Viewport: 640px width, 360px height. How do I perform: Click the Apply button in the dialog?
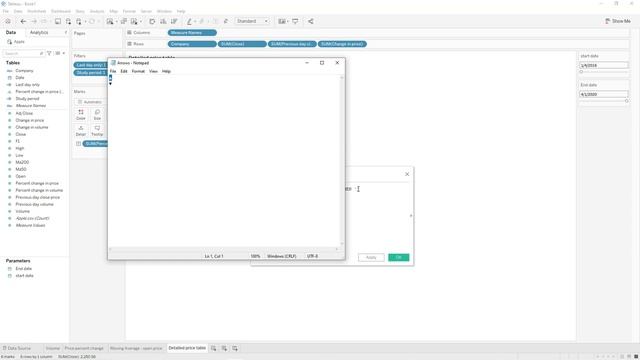(x=371, y=257)
